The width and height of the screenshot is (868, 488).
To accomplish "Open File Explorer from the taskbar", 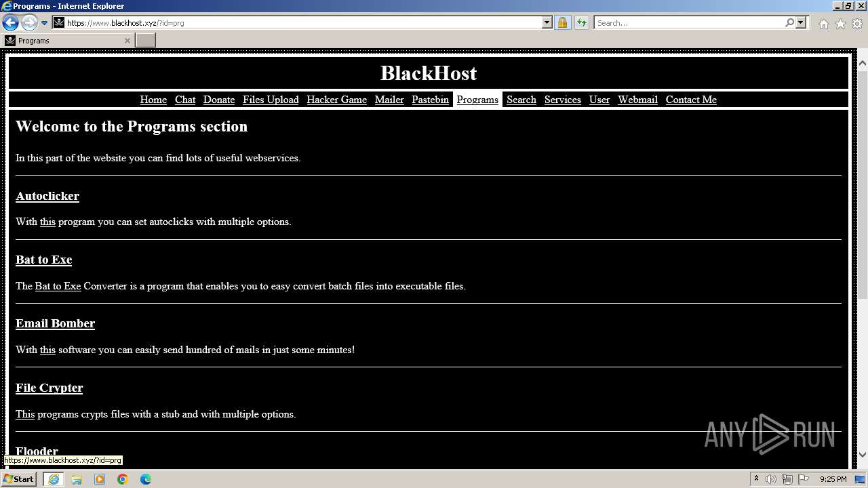I will coord(77,479).
